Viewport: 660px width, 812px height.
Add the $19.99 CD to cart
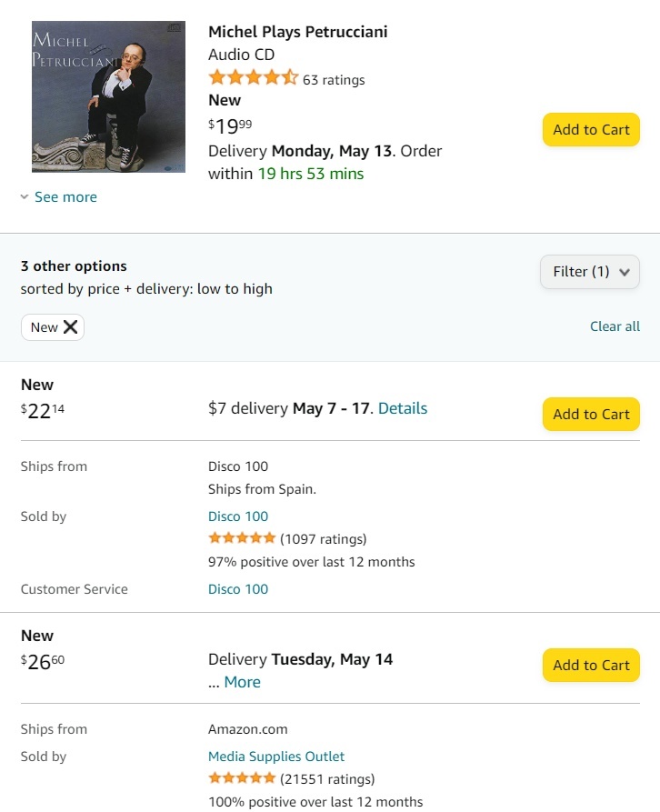[591, 129]
